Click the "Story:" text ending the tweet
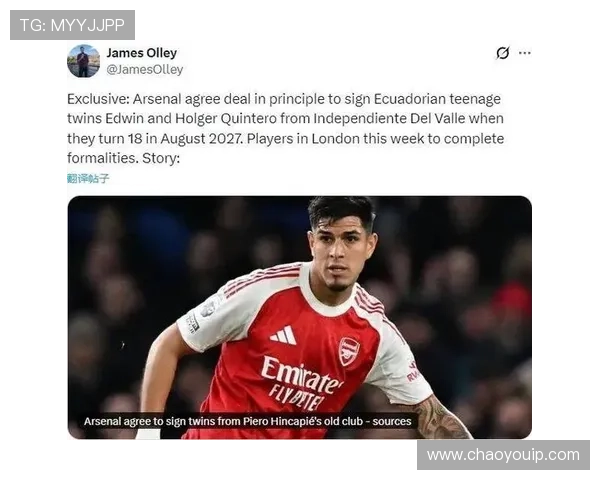Image resolution: width=600 pixels, height=480 pixels. pyautogui.click(x=161, y=158)
